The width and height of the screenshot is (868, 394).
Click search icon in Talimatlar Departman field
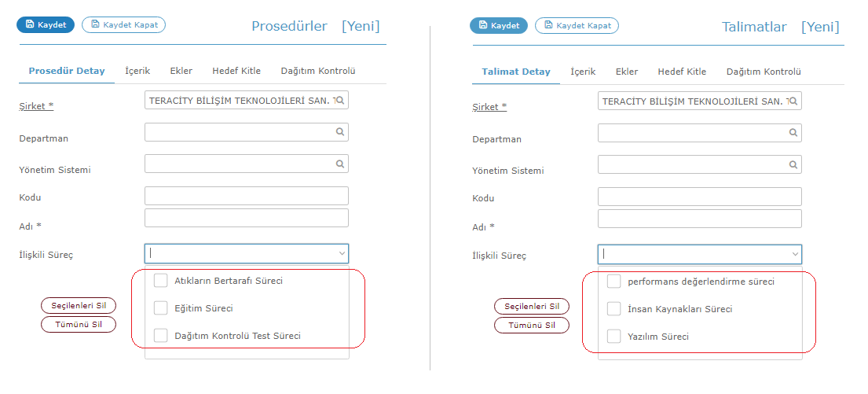[793, 132]
